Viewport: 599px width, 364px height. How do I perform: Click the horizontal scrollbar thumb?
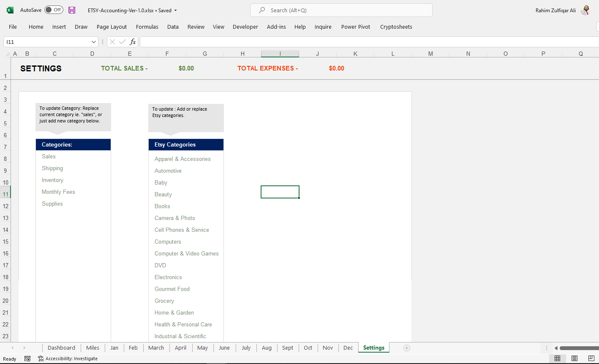579,348
